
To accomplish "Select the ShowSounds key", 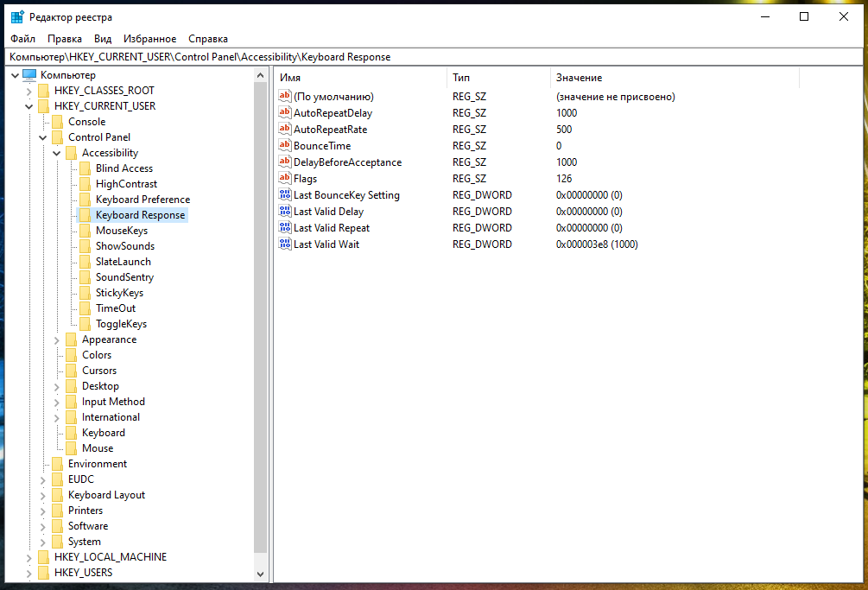I will click(125, 245).
